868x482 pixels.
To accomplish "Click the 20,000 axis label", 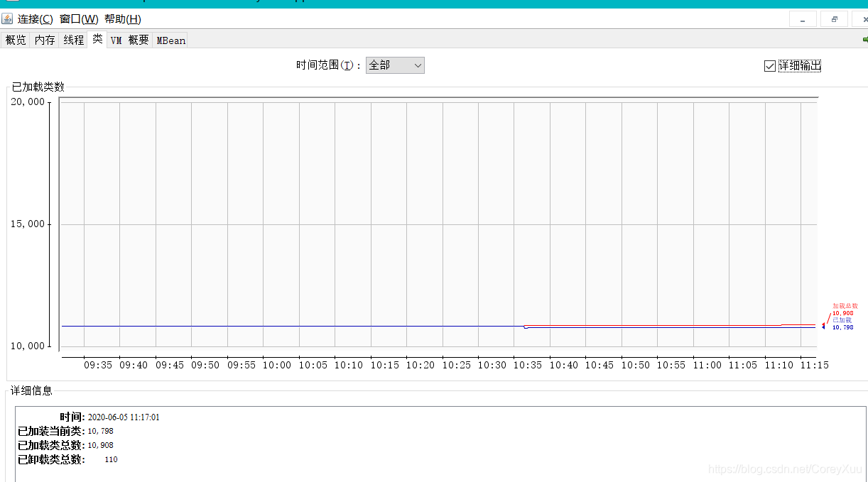I will 28,102.
